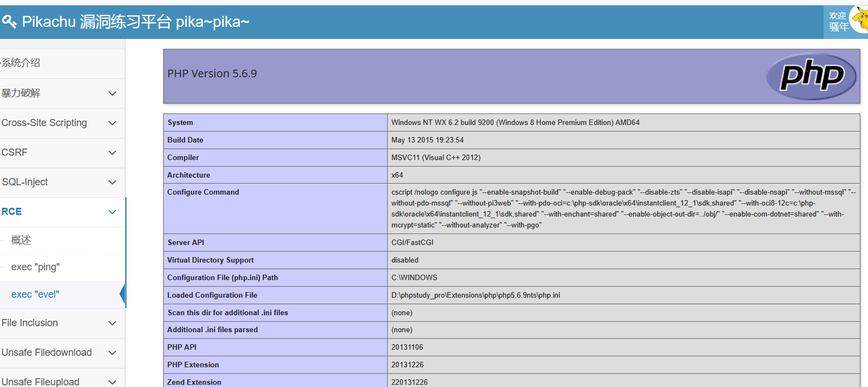Viewport: 868px width, 387px height.
Task: Open the exec "ping" subpage
Action: tap(62, 268)
